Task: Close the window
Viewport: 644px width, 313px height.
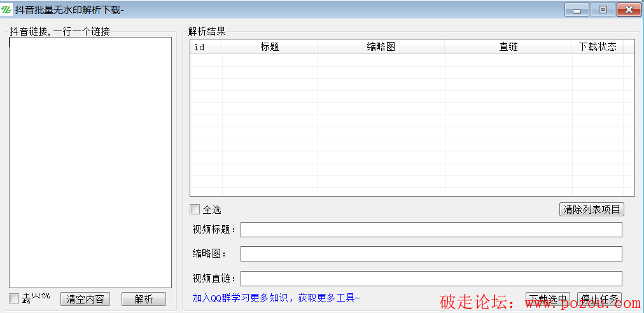Action: tap(628, 10)
